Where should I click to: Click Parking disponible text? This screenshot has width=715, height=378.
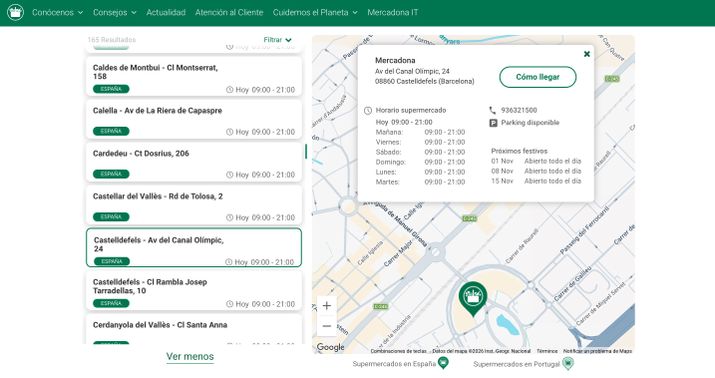[530, 123]
